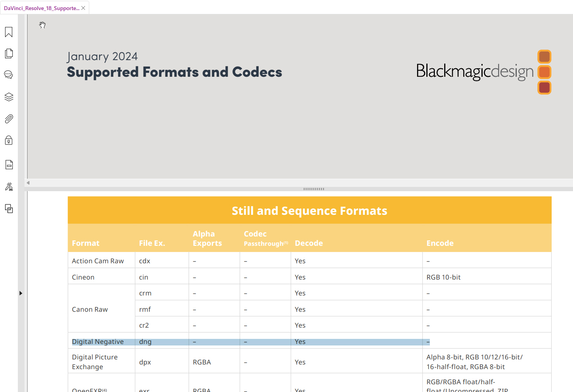The image size is (573, 392).
Task: Click the "Encode" column header
Action: pyautogui.click(x=440, y=243)
